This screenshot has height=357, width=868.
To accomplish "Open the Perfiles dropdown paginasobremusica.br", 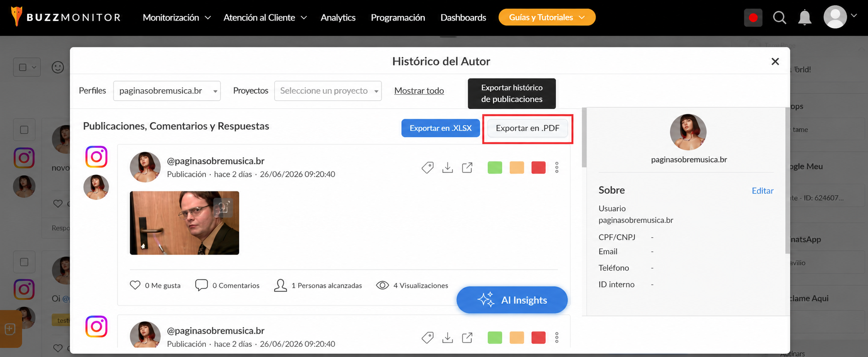I will [167, 91].
